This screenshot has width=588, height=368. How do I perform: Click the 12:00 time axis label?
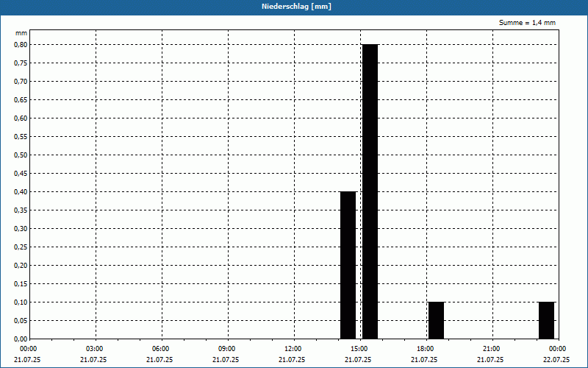point(293,349)
